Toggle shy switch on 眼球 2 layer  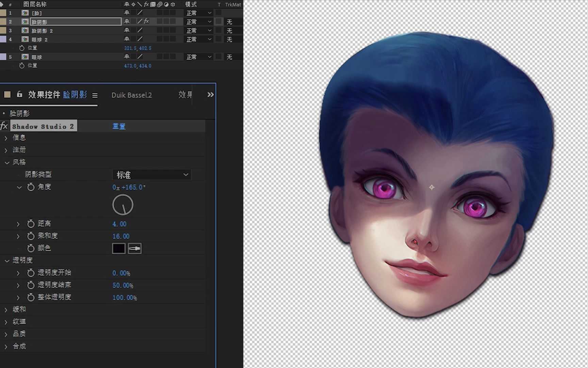coord(127,39)
